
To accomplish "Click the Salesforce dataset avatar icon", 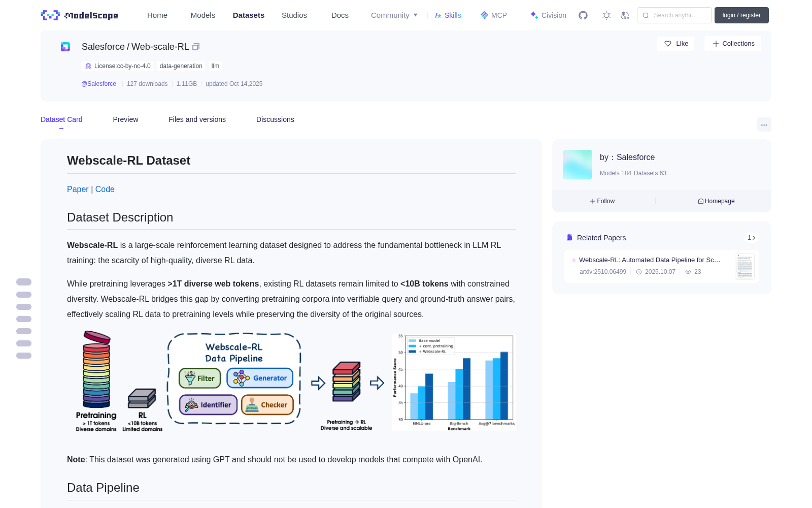I will 65,47.
